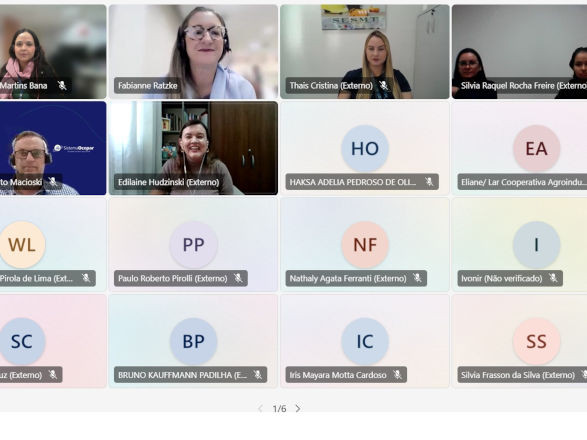Click muted mic icon for Nathaly Agata Ferranti

coord(417,278)
